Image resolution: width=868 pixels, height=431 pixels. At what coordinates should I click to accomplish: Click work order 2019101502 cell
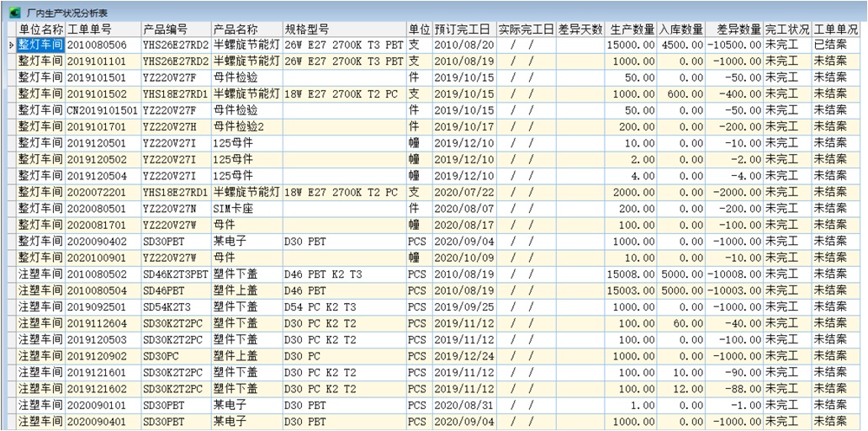[x=103, y=93]
